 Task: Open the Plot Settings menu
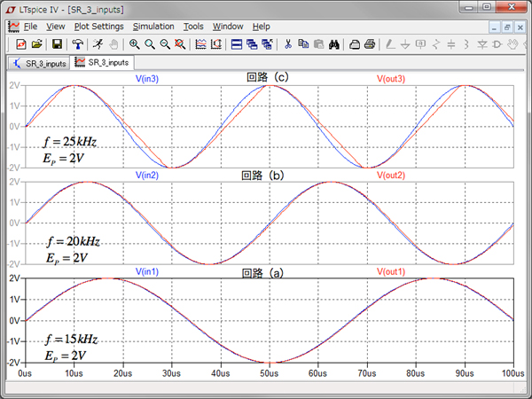click(x=98, y=27)
